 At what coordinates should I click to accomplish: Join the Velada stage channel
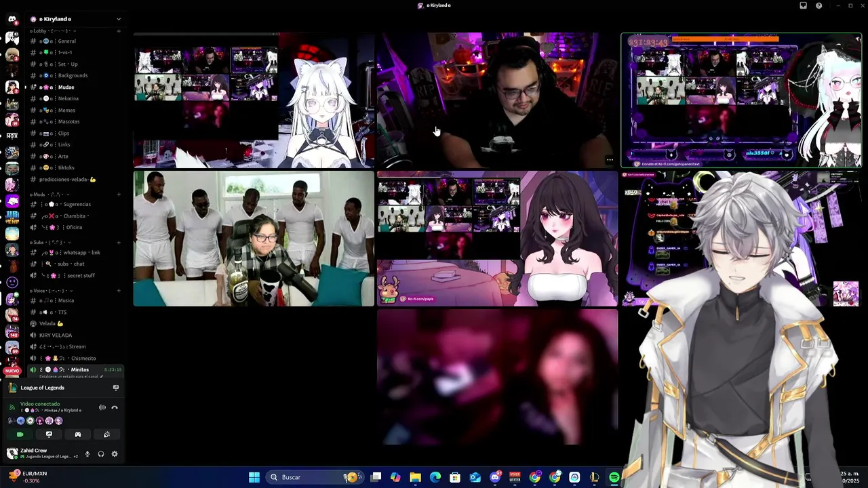[75, 323]
